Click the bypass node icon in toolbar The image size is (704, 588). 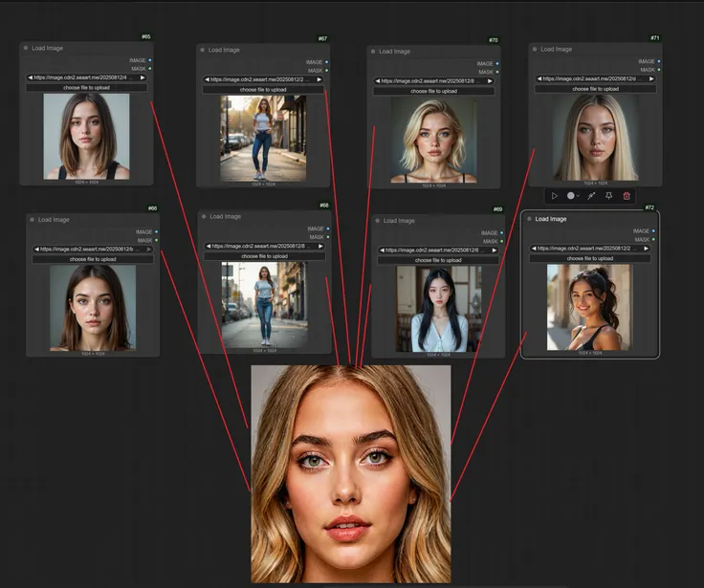591,195
